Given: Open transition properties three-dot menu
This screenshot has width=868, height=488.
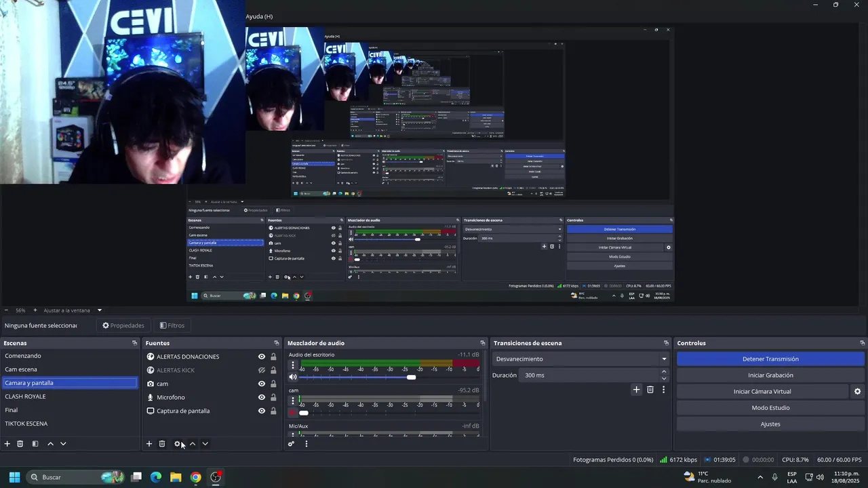Looking at the screenshot, I should tap(663, 390).
